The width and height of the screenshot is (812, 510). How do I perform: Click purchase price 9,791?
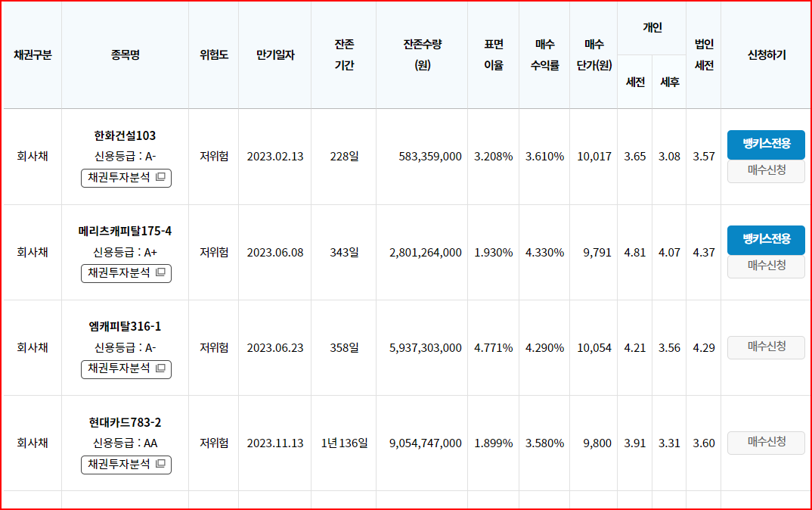(x=597, y=253)
